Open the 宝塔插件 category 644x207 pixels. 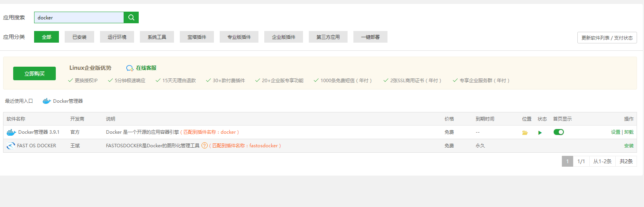point(197,37)
